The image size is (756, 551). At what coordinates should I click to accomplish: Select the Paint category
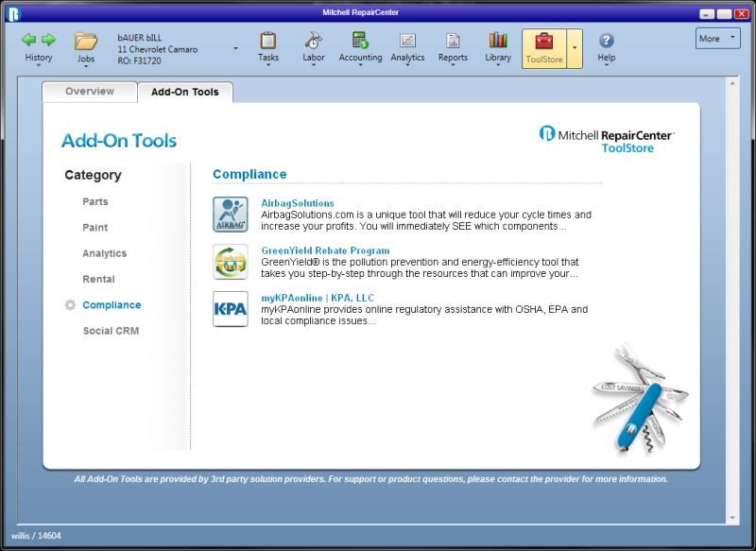[94, 227]
